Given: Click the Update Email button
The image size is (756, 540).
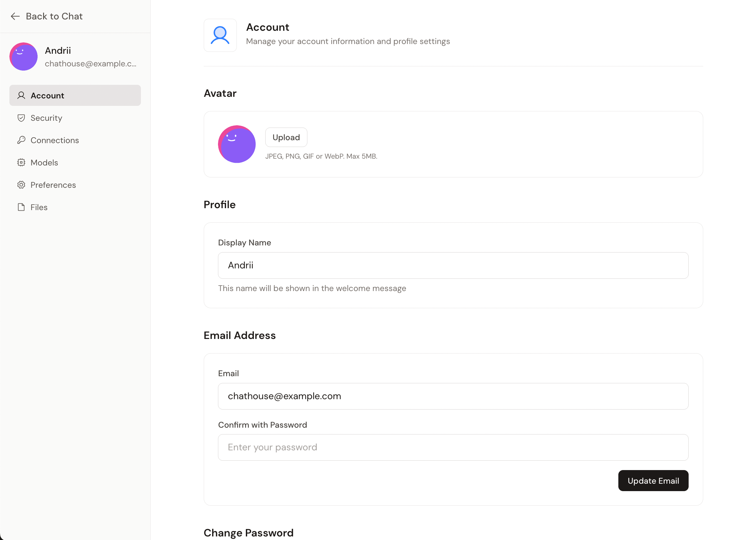Looking at the screenshot, I should (653, 480).
